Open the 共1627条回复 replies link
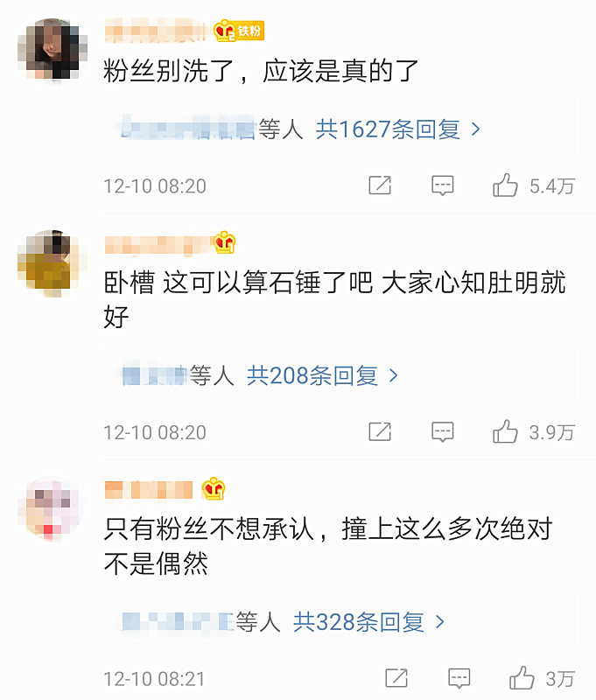 click(x=388, y=129)
